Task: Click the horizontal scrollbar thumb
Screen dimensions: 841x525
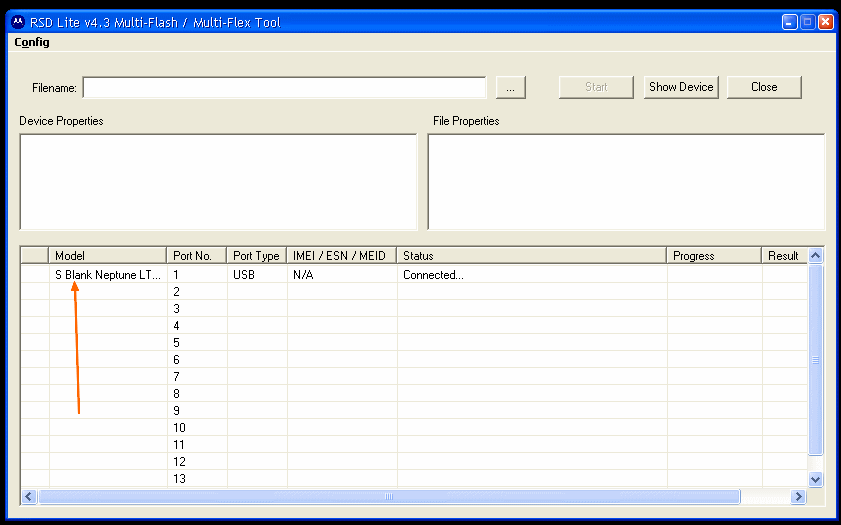Action: [x=389, y=497]
